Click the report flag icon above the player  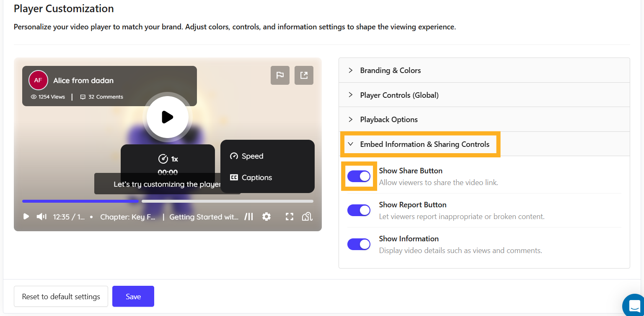280,75
